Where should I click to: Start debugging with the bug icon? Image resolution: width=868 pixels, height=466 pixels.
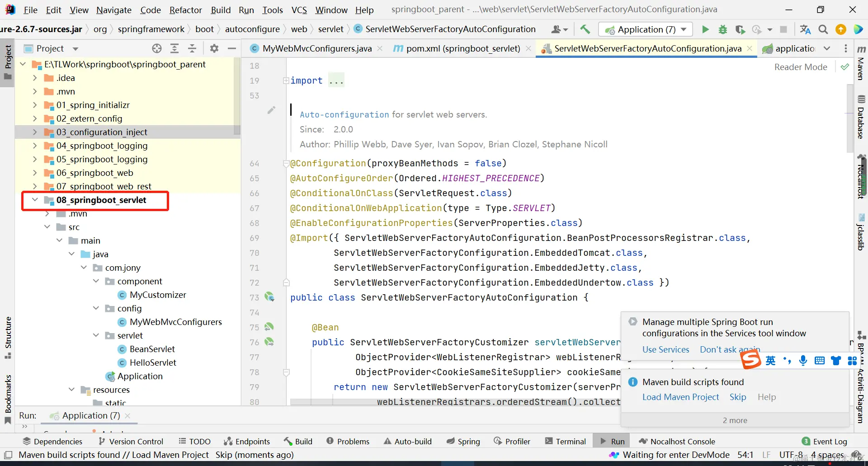723,29
